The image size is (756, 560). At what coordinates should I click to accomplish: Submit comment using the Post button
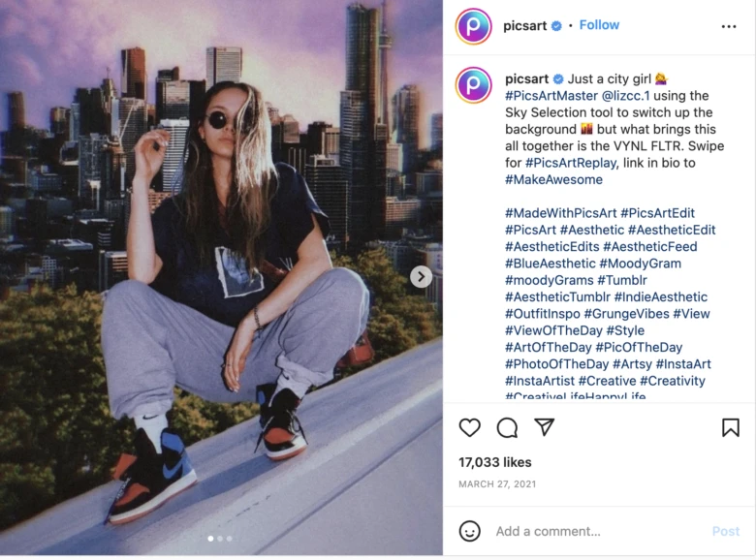click(726, 531)
